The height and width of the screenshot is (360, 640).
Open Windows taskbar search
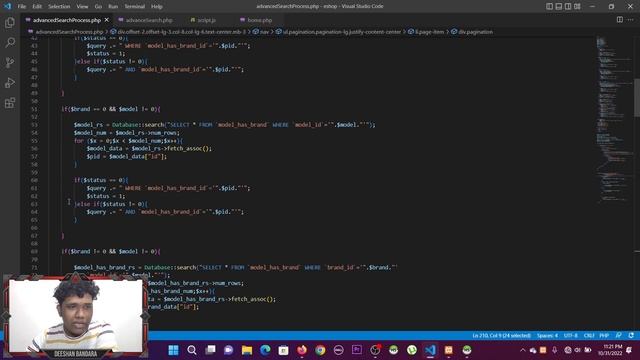pyautogui.click(x=192, y=350)
